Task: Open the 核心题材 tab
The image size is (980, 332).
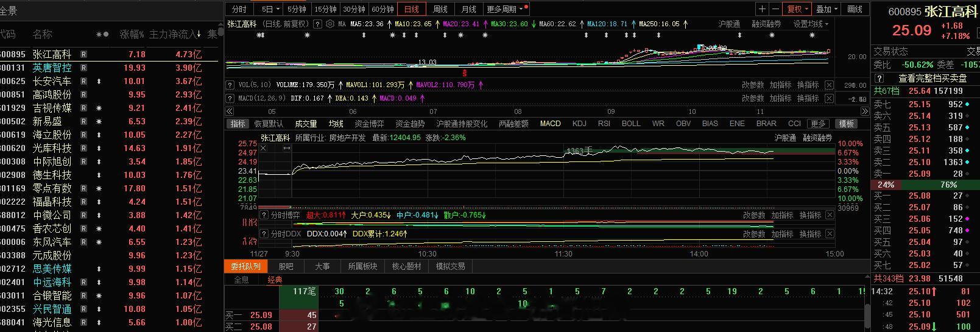Action: click(406, 266)
